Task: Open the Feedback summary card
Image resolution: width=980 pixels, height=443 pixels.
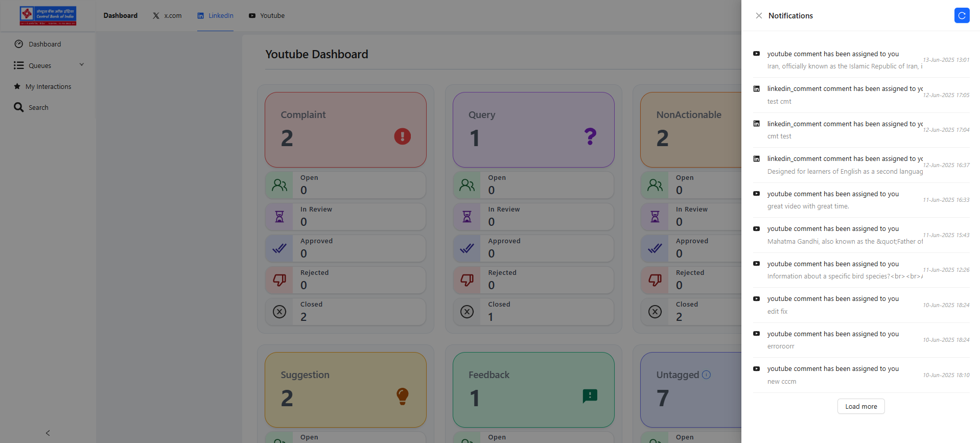Action: 533,390
